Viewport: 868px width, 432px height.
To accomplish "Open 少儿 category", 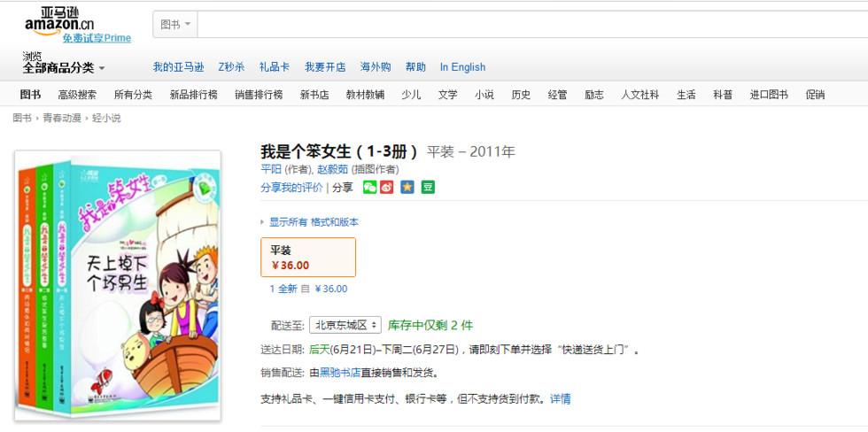I will click(411, 95).
